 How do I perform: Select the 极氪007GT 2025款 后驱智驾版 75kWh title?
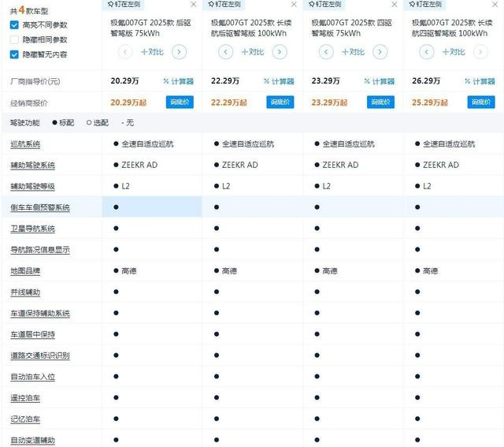(150, 28)
